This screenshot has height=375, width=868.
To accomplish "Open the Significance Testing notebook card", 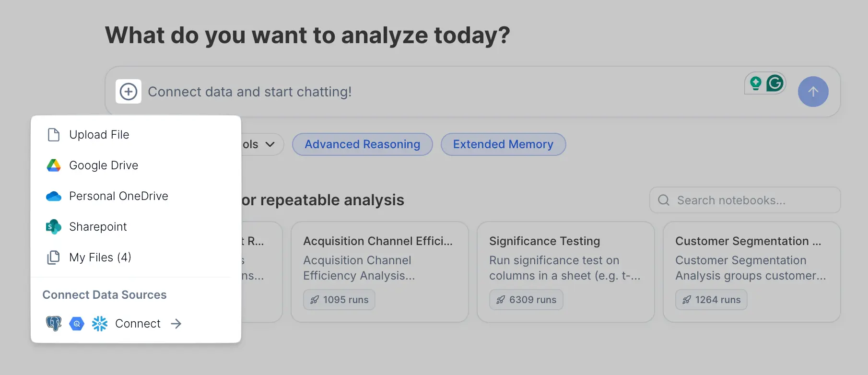I will click(565, 271).
